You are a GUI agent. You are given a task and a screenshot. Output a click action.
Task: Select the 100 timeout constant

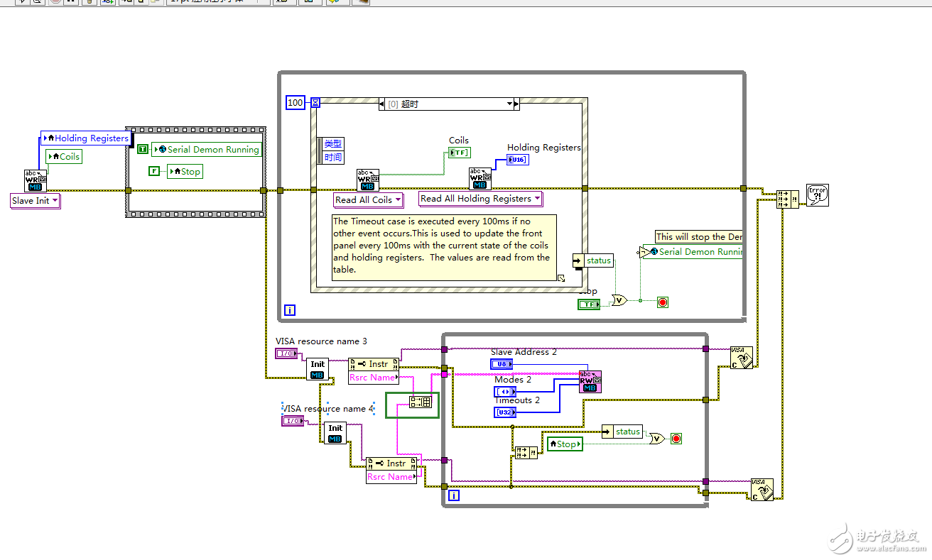(295, 103)
